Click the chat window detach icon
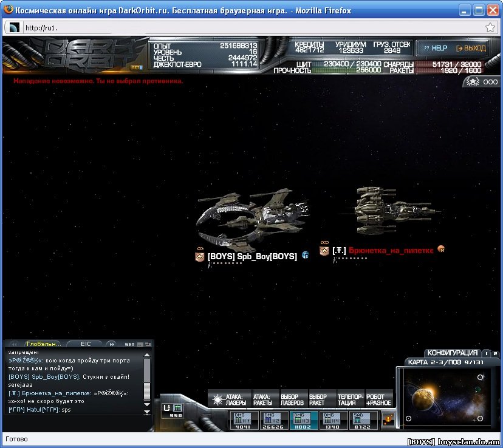 click(x=148, y=344)
